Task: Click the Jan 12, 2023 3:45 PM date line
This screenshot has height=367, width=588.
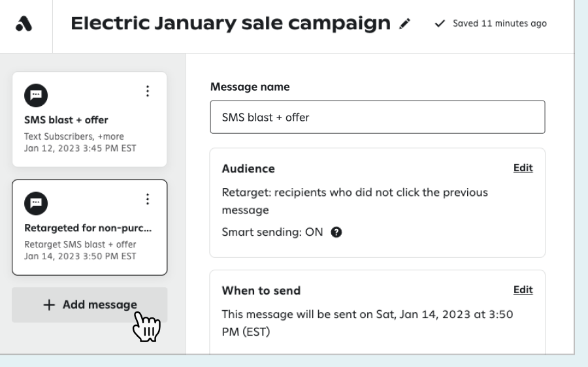Action: pos(80,148)
